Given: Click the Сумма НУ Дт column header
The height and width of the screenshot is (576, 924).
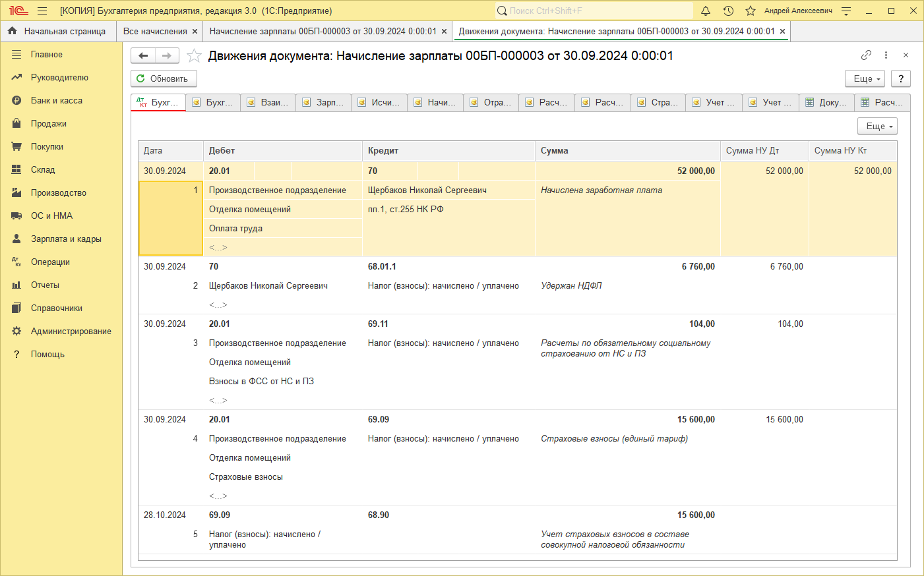Looking at the screenshot, I should 764,151.
